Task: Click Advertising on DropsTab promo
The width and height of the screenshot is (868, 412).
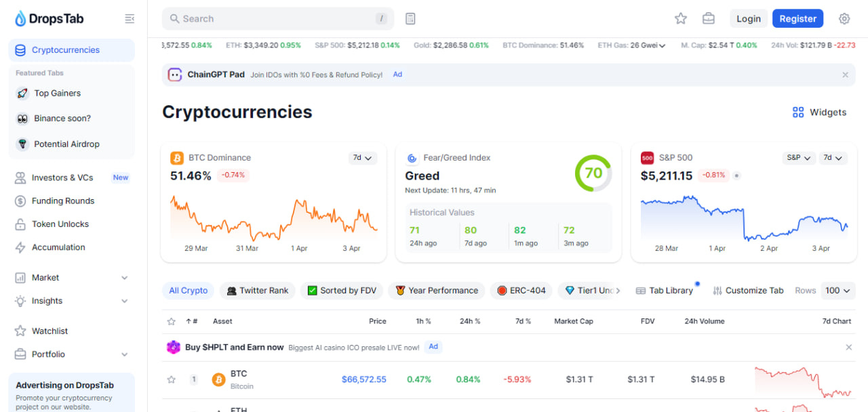Action: 71,393
